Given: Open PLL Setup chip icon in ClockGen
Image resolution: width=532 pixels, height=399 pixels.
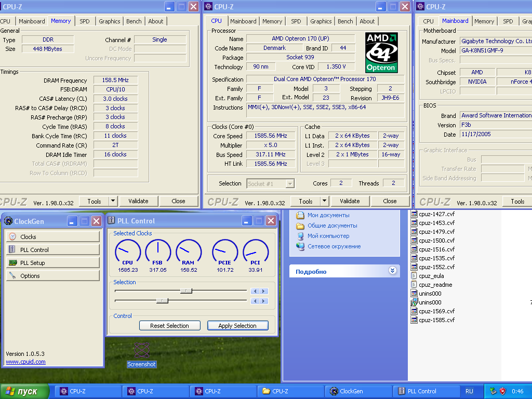Looking at the screenshot, I should [x=13, y=262].
